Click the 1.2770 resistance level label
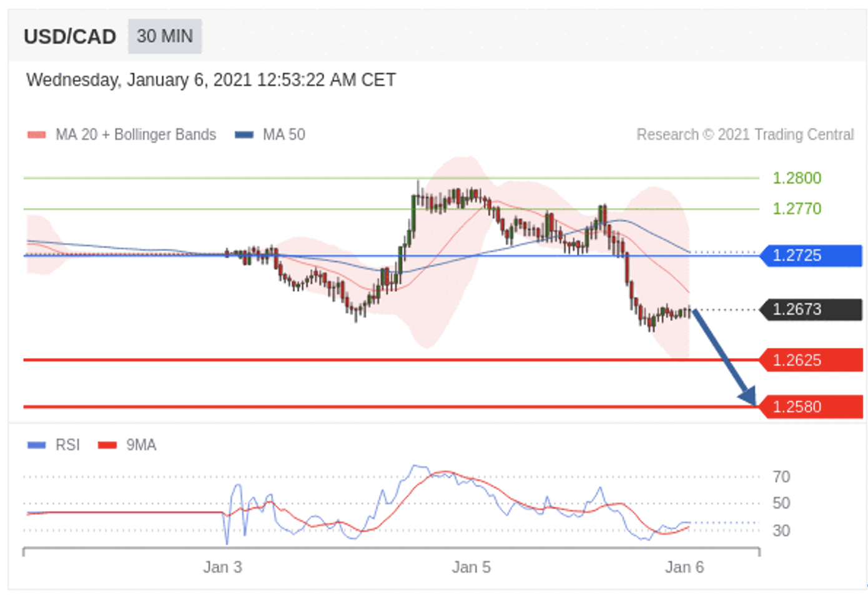Image resolution: width=868 pixels, height=596 pixels. 797,209
